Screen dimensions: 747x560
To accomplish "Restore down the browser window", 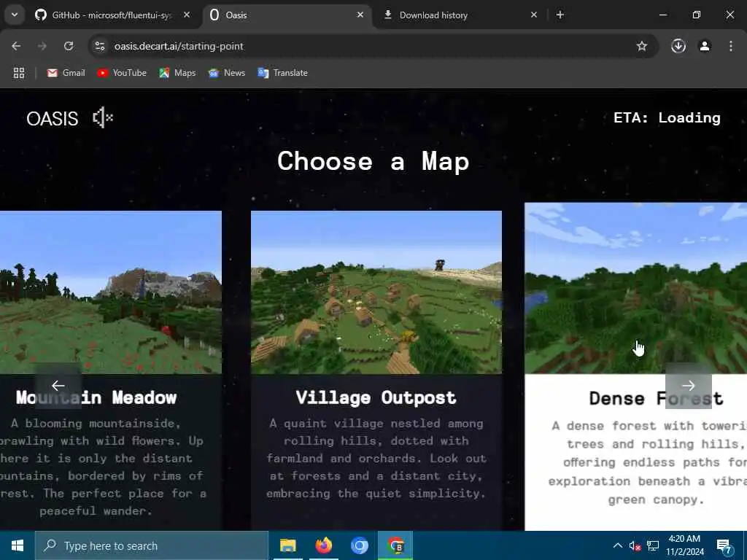I will [697, 15].
